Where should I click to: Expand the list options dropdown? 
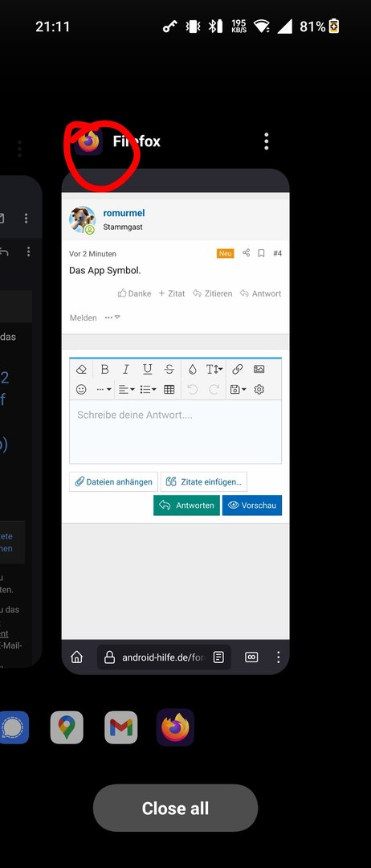[149, 390]
